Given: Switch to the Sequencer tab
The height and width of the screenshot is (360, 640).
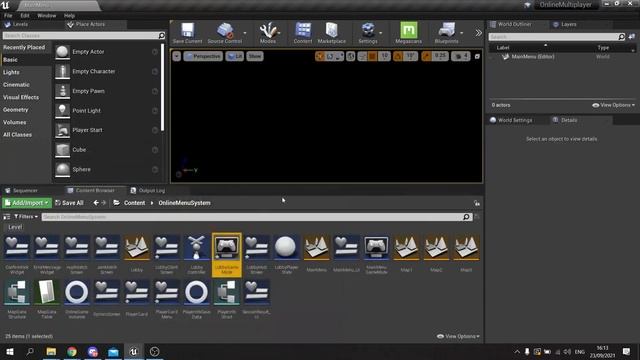Looking at the screenshot, I should (x=21, y=190).
